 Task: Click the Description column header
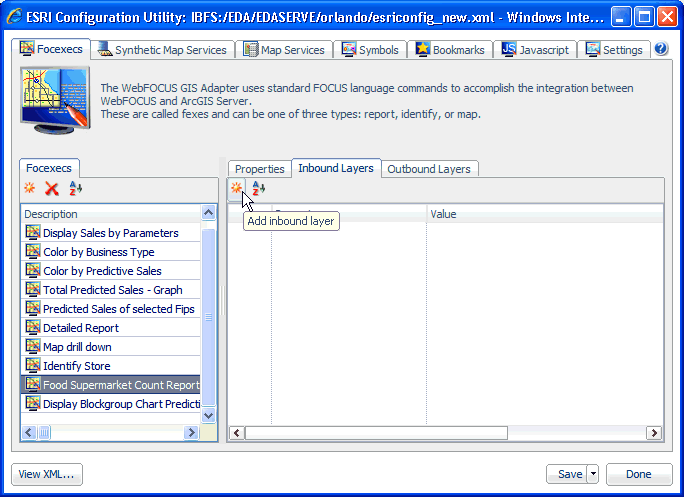pyautogui.click(x=111, y=214)
